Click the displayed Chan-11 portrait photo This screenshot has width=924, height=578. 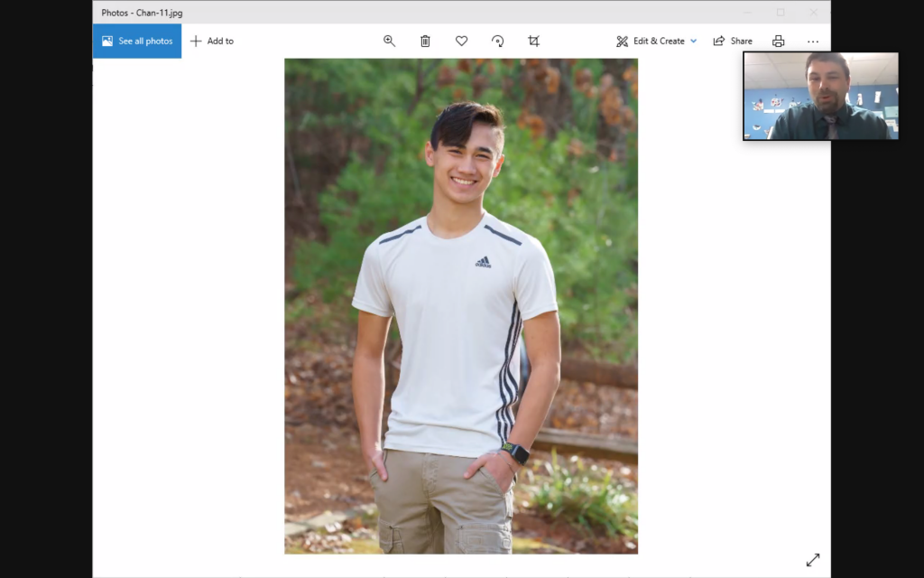pyautogui.click(x=460, y=305)
